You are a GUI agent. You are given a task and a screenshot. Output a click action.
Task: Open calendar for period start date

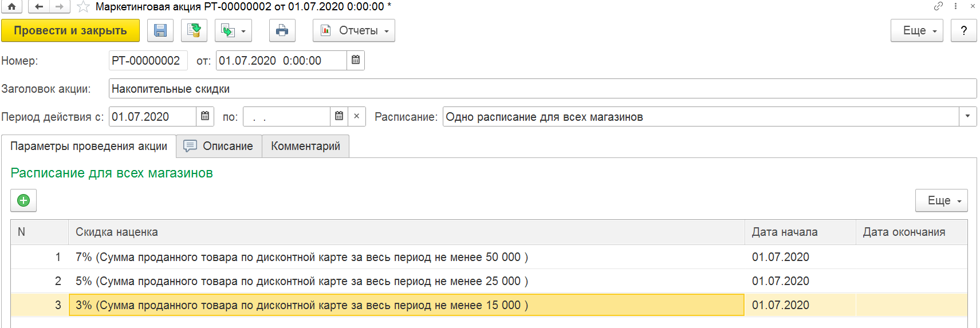tap(205, 116)
